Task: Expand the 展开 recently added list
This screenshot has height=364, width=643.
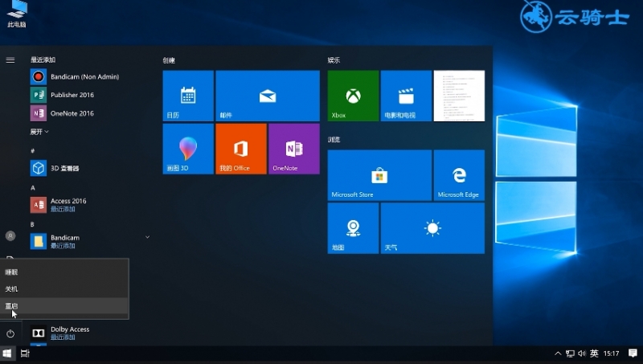Action: pos(39,132)
